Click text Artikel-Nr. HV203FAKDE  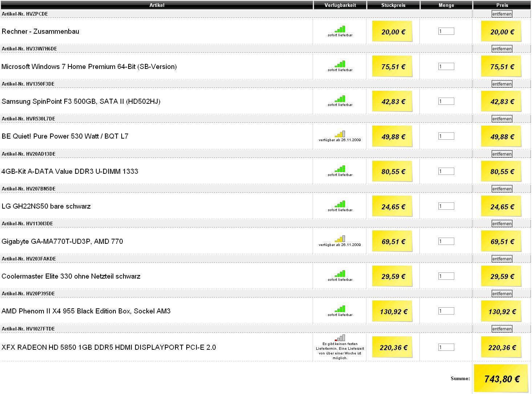[x=29, y=259]
